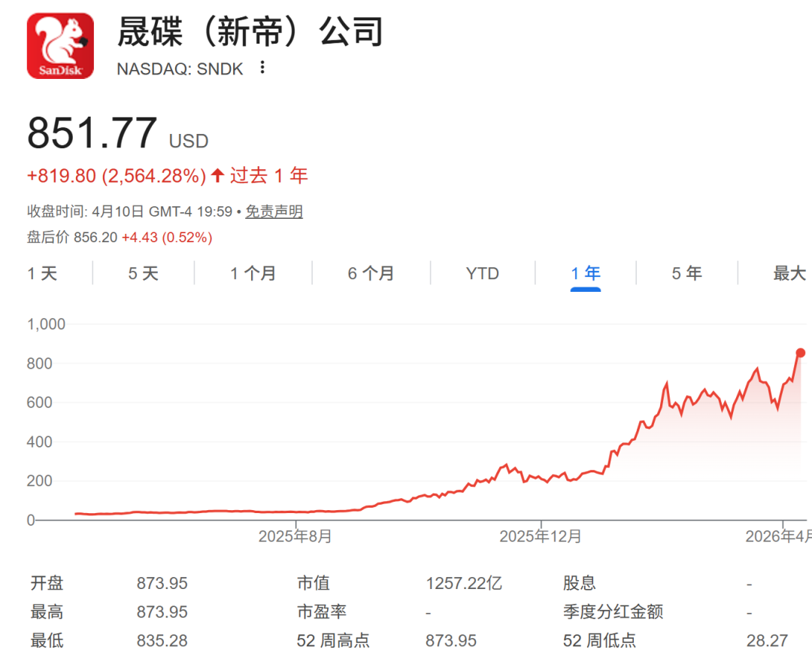Click the SanDisk squirrel logo icon

click(60, 44)
